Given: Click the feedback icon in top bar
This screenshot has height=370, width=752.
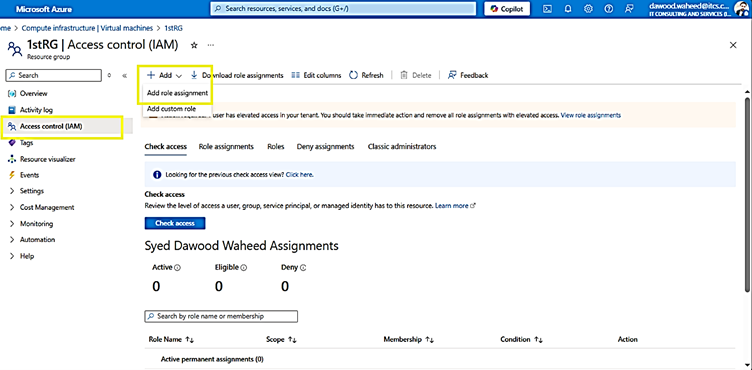Looking at the screenshot, I should coord(629,9).
